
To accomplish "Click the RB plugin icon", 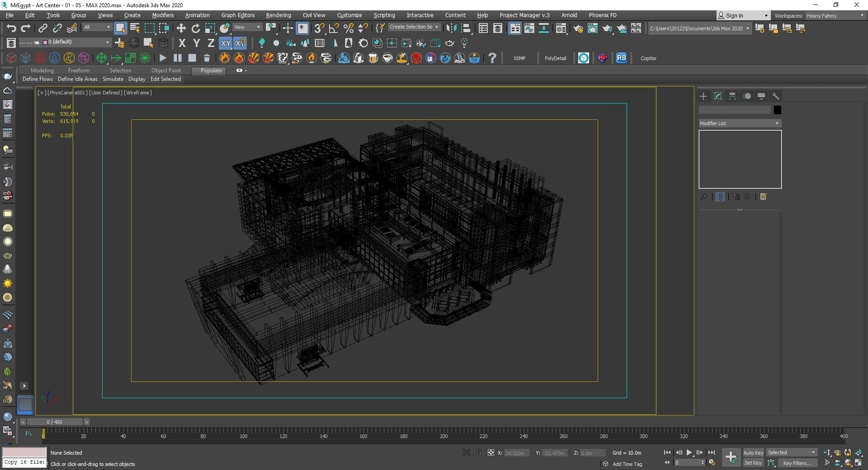I will click(621, 58).
